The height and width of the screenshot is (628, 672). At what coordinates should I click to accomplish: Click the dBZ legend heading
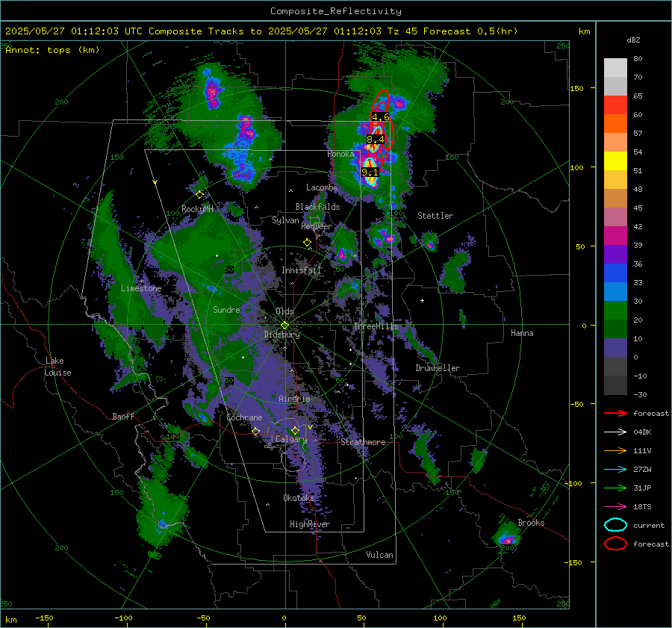633,40
